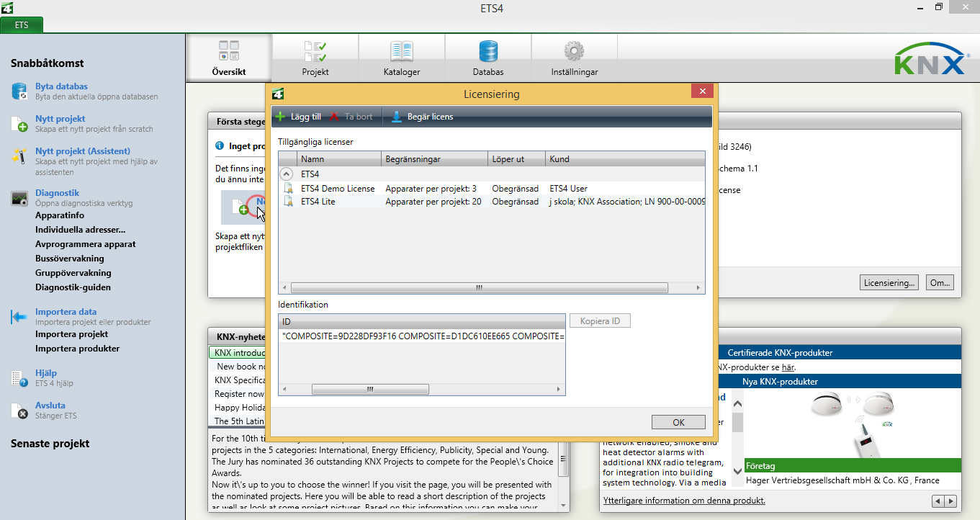Click the Licensiering dialog title icon
The image size is (980, 520).
coord(277,94)
